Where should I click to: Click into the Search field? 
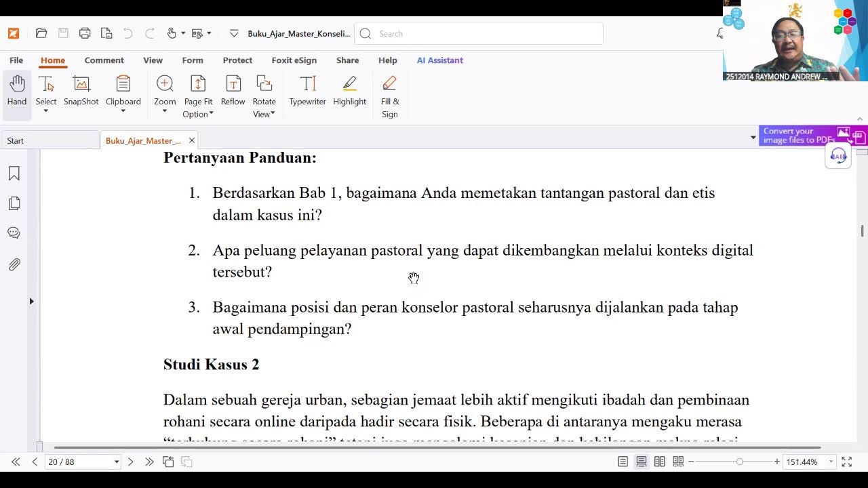point(479,33)
